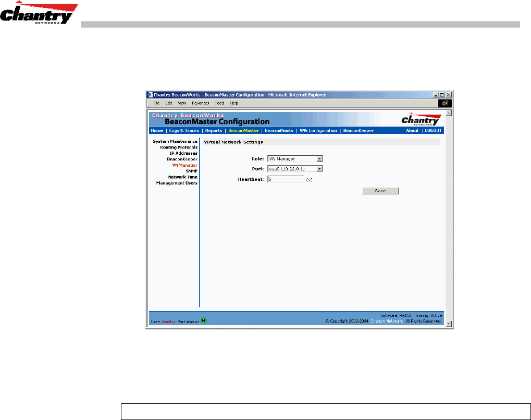
Task: Save the virtual network settings
Action: click(380, 191)
